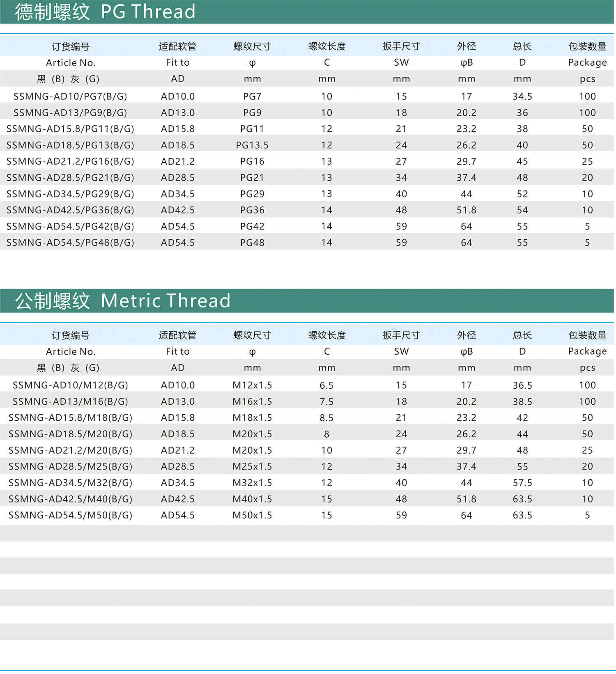Click the PG36 thread size cell
Image resolution: width=616 pixels, height=674 pixels.
pos(252,210)
